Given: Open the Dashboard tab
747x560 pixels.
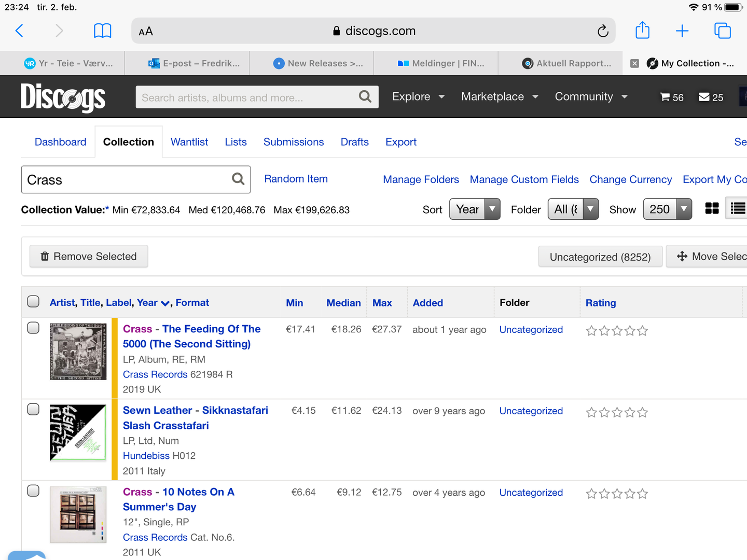Looking at the screenshot, I should pyautogui.click(x=61, y=142).
